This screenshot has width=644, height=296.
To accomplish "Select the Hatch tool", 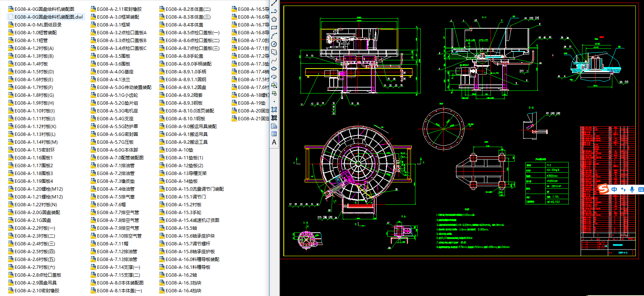I will point(274,109).
